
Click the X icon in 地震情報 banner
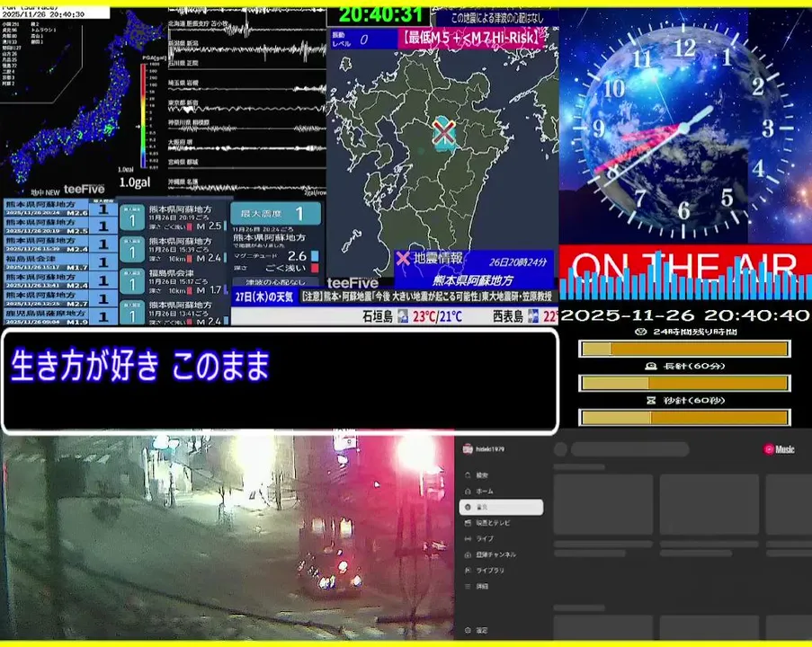(x=403, y=258)
